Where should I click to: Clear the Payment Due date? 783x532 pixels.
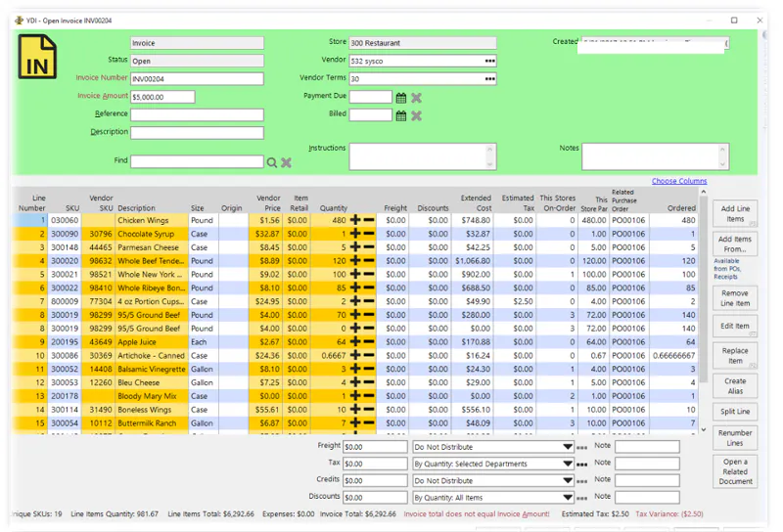[x=416, y=98]
